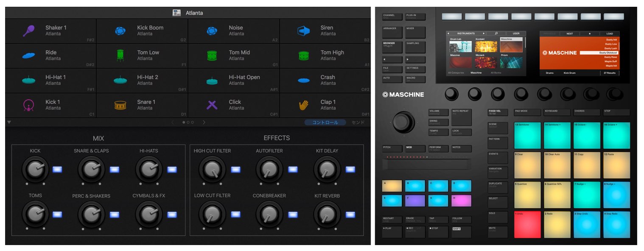The width and height of the screenshot is (644, 251).
Task: Click the crossed-sticks icon on the Click pad
Action: pos(211,104)
